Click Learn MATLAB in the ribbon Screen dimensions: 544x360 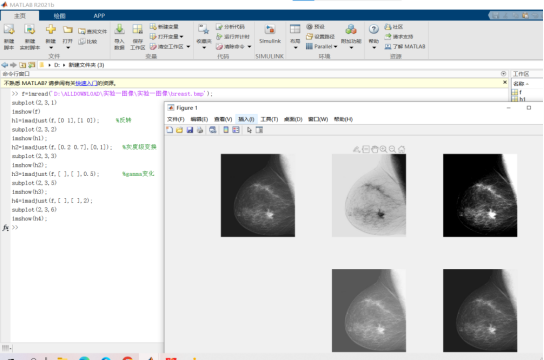click(405, 46)
